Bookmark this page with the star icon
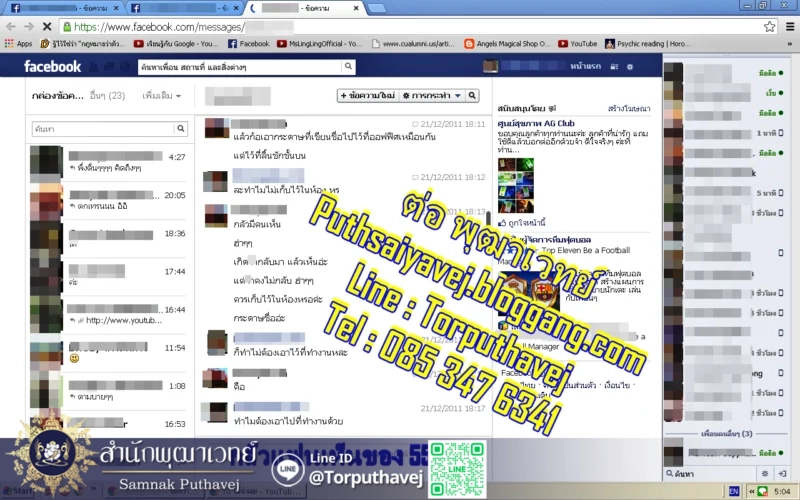 click(769, 27)
